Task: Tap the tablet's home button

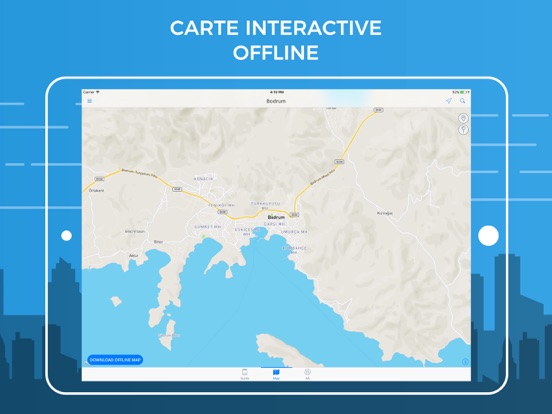Action: coord(488,236)
